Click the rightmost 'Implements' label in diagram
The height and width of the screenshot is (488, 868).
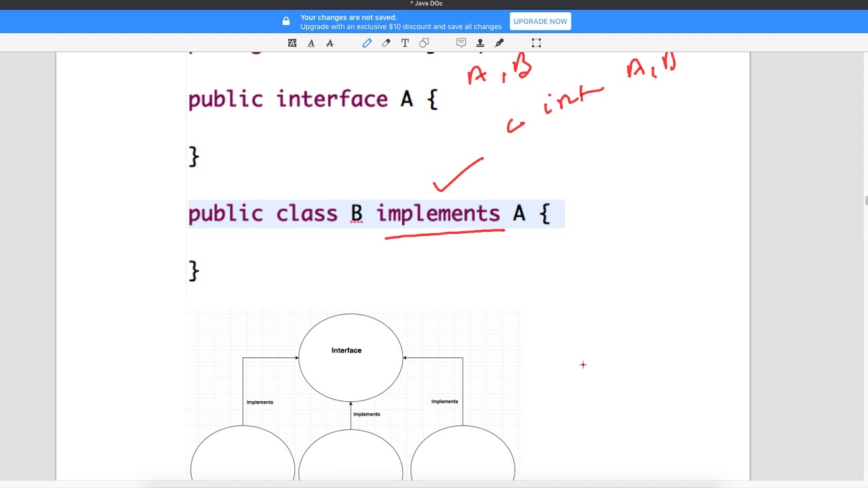(445, 401)
